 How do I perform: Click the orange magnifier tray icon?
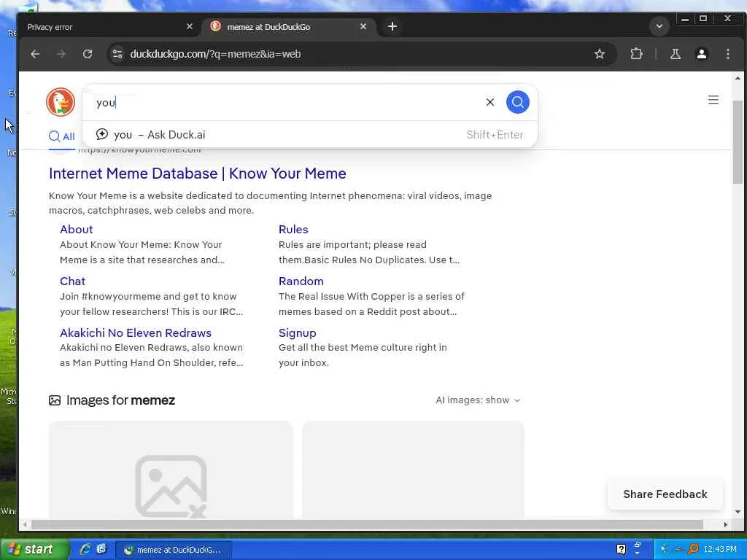tap(693, 550)
